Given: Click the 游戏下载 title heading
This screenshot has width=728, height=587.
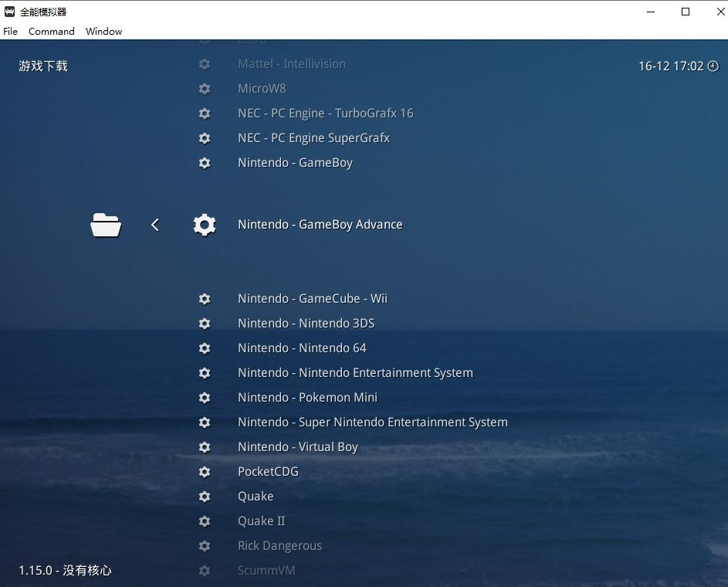Looking at the screenshot, I should (x=43, y=66).
